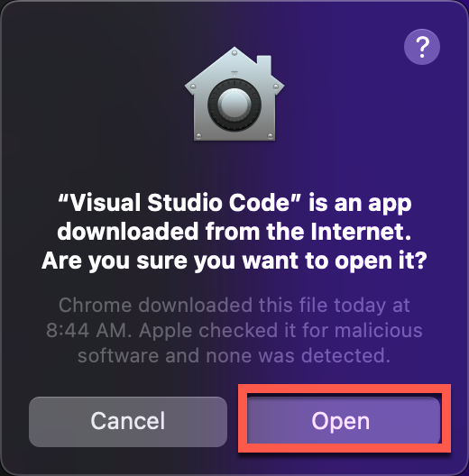Click the combination dial on the safe icon
Screen dimensions: 469x476
click(234, 105)
